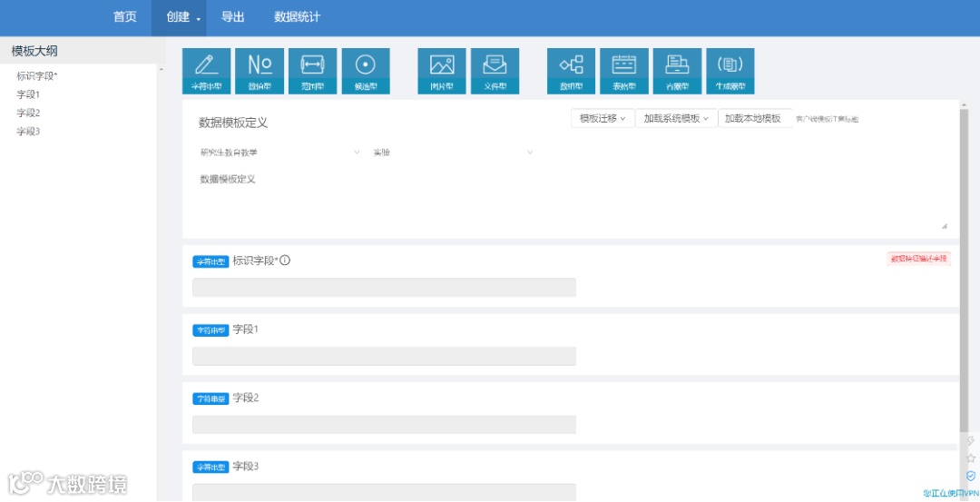This screenshot has height=502, width=980.
Task: Click the info icon beside 标识字段
Action: click(285, 260)
